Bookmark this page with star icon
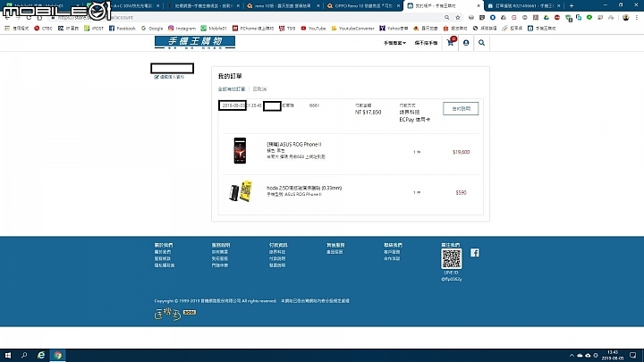The height and width of the screenshot is (362, 644). click(458, 18)
